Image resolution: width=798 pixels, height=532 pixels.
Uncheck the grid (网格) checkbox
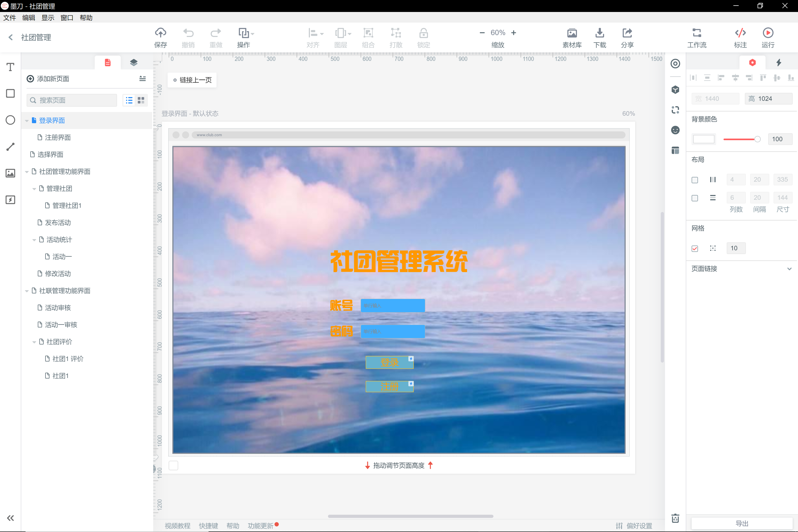[695, 248]
